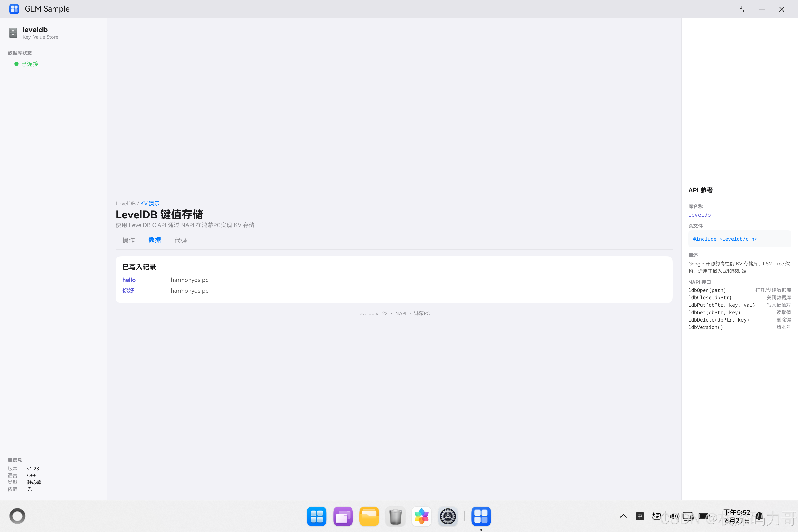
Task: Click the 已连接 status indicator
Action: pyautogui.click(x=26, y=64)
